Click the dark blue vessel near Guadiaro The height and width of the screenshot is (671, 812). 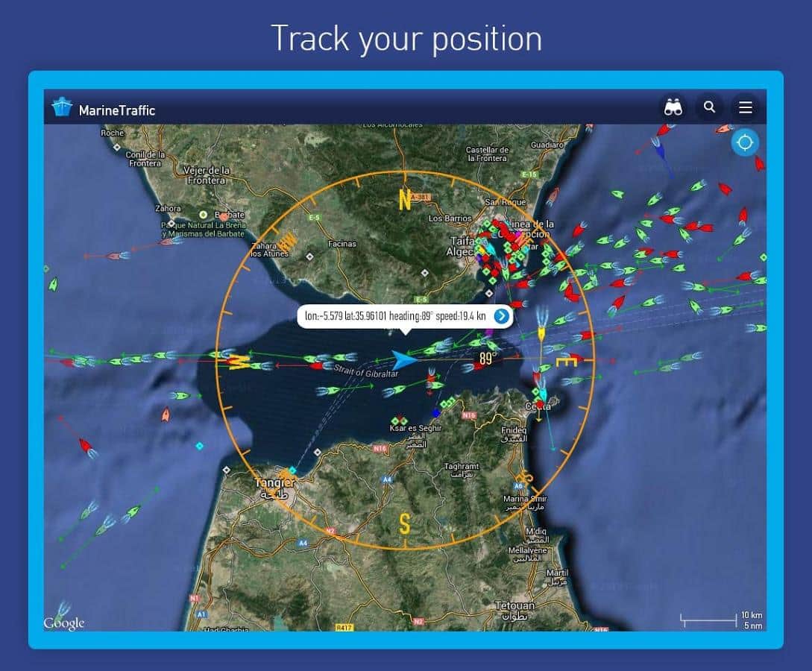(x=658, y=150)
